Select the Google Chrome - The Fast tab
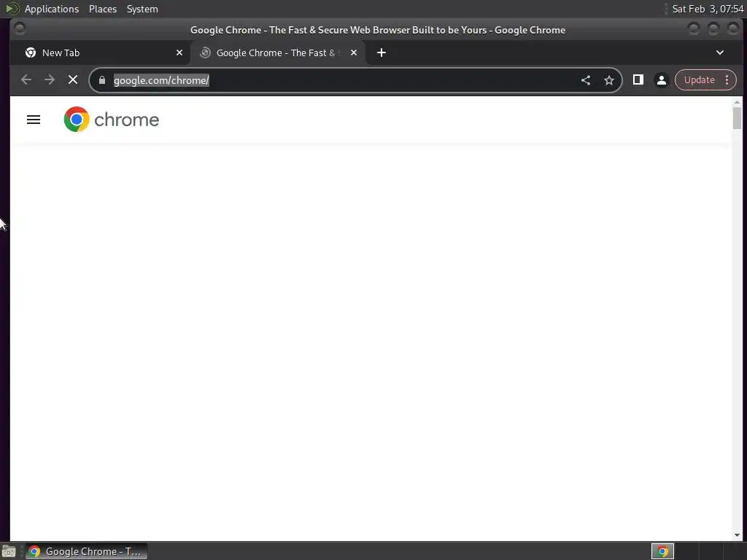 tap(279, 52)
